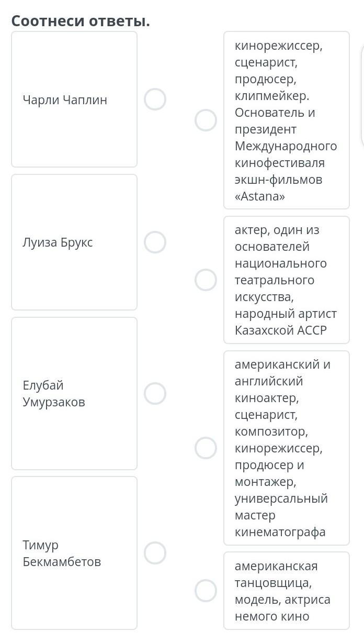Click the Чарли Чаплин card
Image resolution: width=364 pixels, height=642 pixels.
(74, 99)
